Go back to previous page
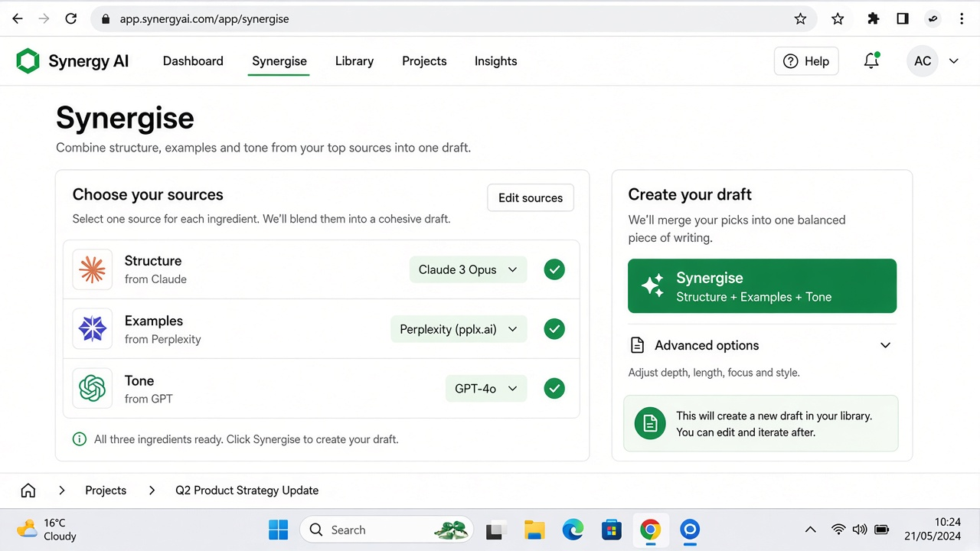This screenshot has height=551, width=980. pos(18,19)
